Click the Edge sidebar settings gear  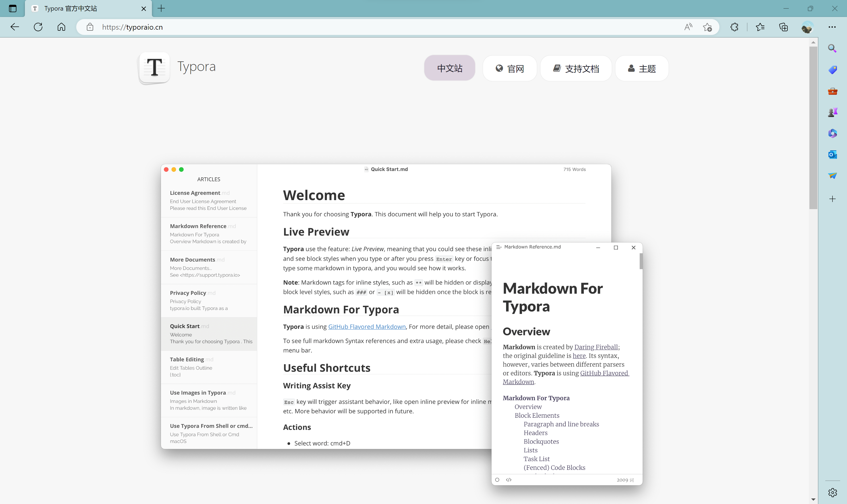tap(832, 492)
